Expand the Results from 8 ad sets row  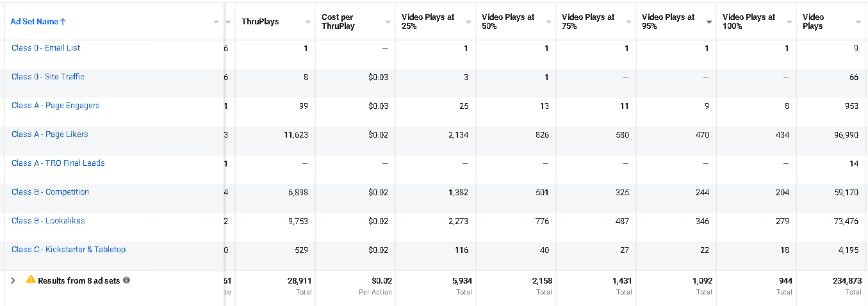tap(13, 280)
